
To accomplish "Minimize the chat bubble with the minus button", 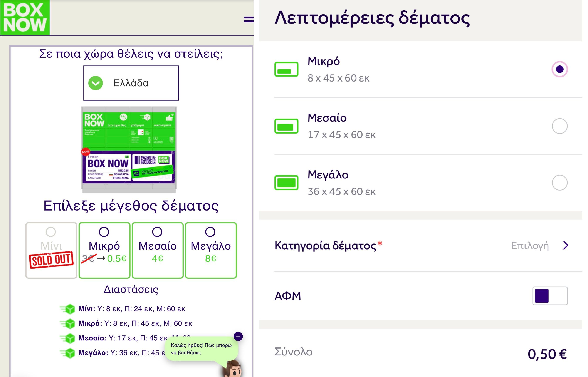I will click(238, 336).
